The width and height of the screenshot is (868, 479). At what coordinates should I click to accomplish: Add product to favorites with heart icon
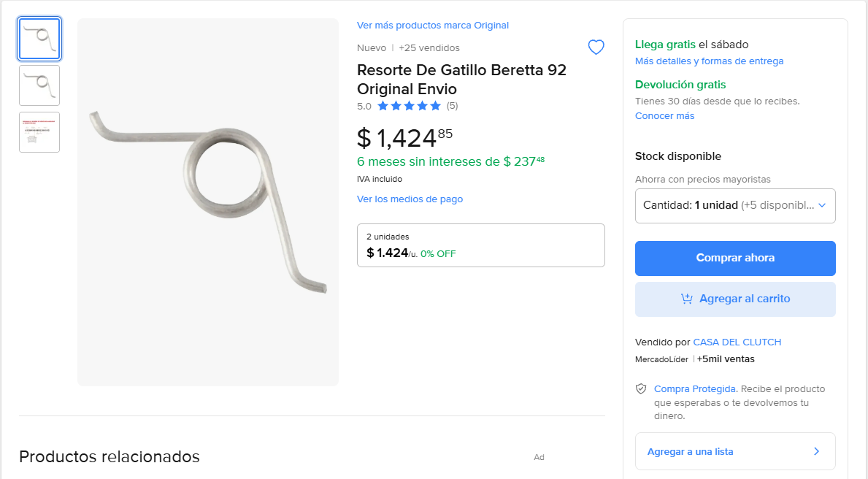(x=596, y=47)
